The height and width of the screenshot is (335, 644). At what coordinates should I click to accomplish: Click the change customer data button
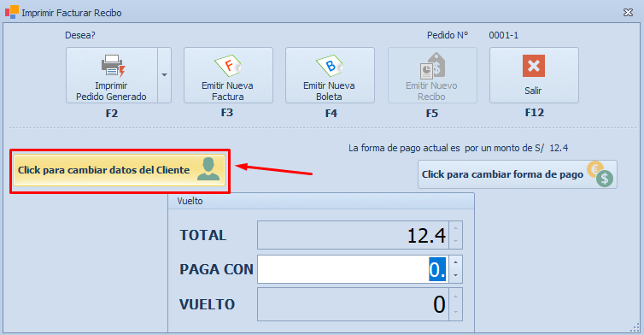tap(119, 170)
